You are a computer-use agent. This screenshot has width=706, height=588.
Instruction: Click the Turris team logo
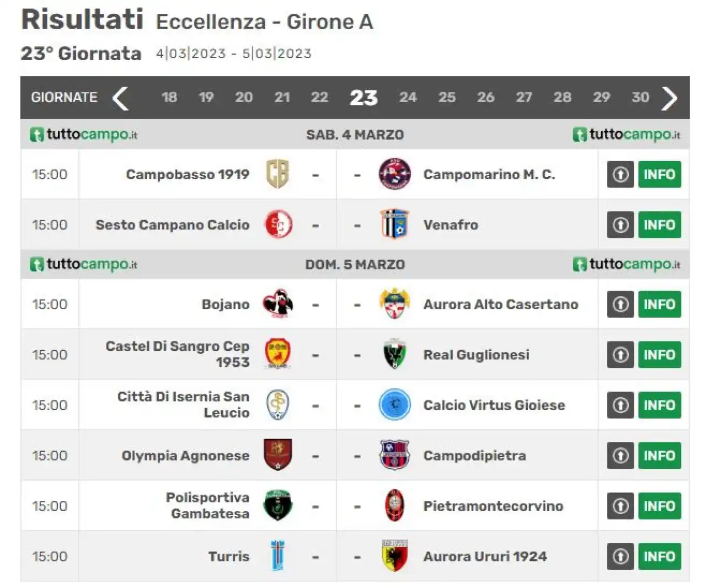(277, 556)
